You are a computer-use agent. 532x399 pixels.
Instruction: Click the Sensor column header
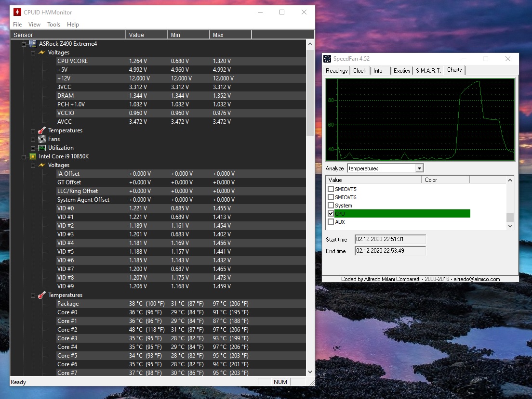[68, 35]
